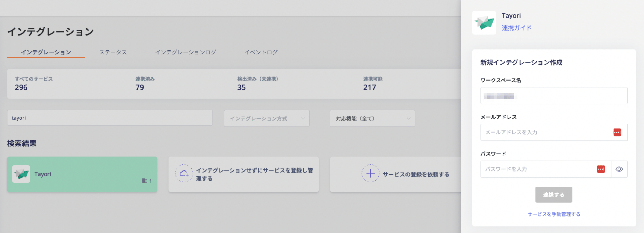Click the サービスの登録を依頼する card
This screenshot has height=233, width=644.
396,174
